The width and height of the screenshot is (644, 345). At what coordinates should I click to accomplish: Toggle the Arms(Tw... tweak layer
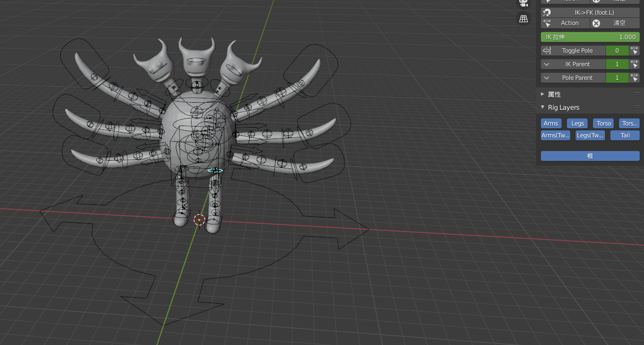click(555, 135)
